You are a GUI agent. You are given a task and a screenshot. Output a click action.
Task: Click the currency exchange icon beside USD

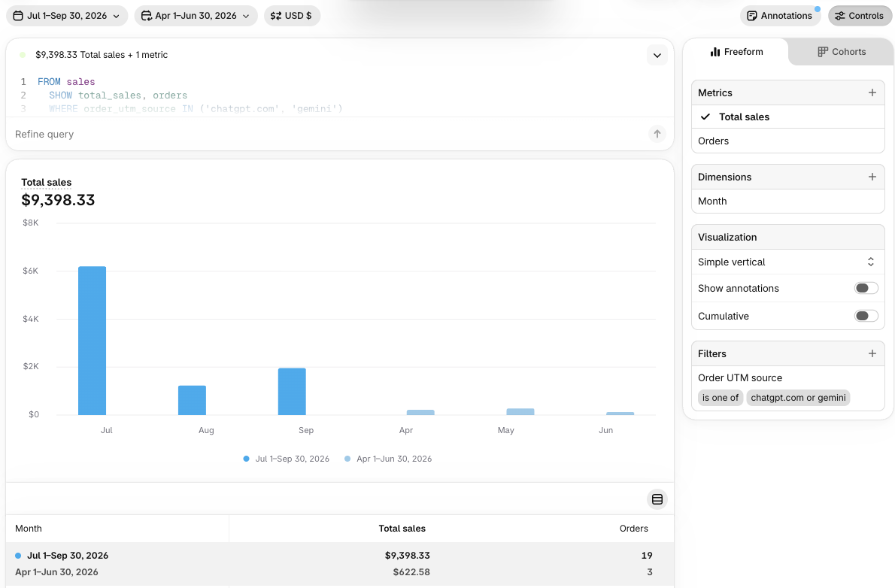tap(276, 16)
